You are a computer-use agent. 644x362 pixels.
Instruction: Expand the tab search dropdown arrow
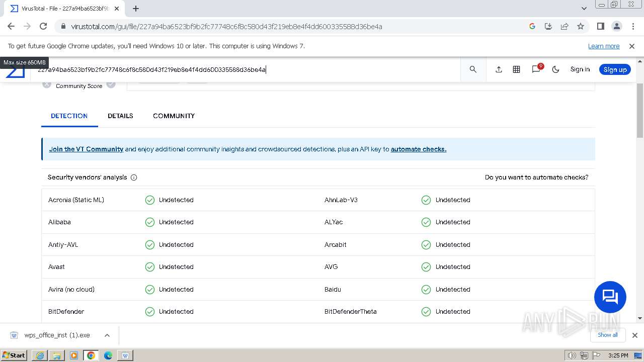pyautogui.click(x=584, y=9)
